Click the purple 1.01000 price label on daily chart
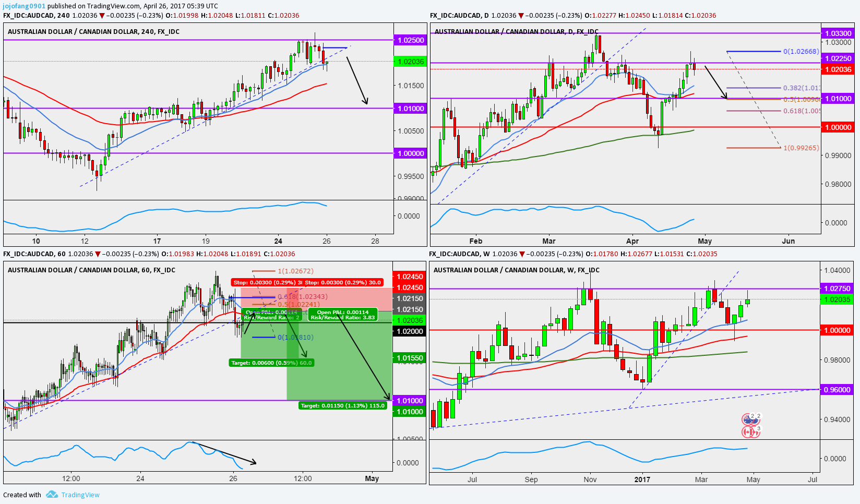The image size is (860, 504). click(838, 99)
